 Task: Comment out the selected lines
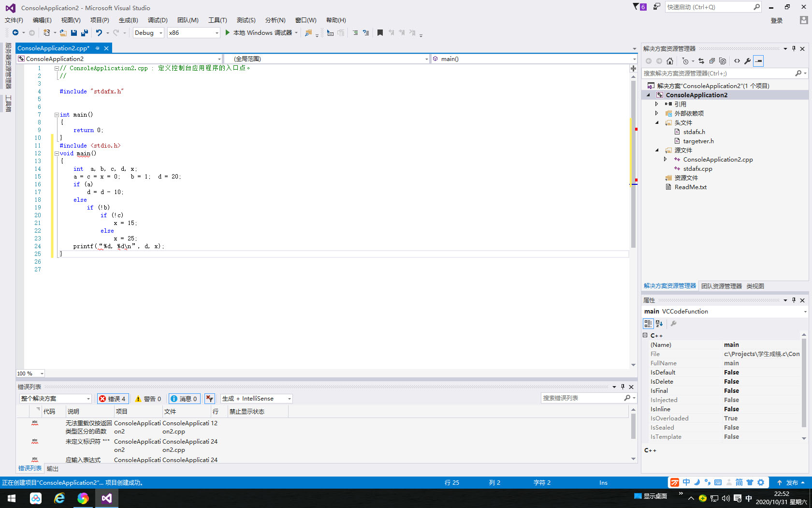355,32
